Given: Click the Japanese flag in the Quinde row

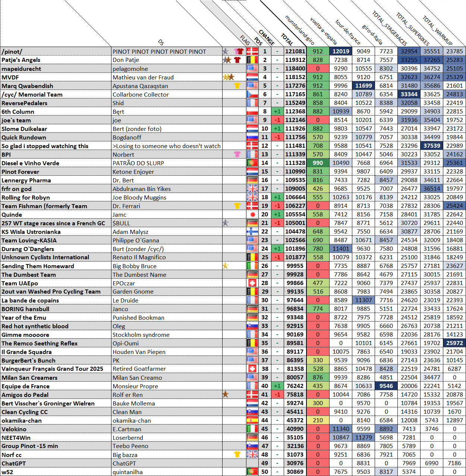Looking at the screenshot, I should coord(252,214).
